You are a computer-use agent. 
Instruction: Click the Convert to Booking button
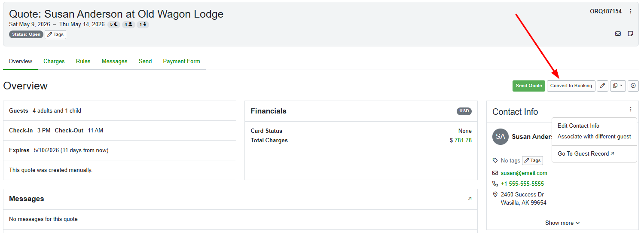pos(571,86)
